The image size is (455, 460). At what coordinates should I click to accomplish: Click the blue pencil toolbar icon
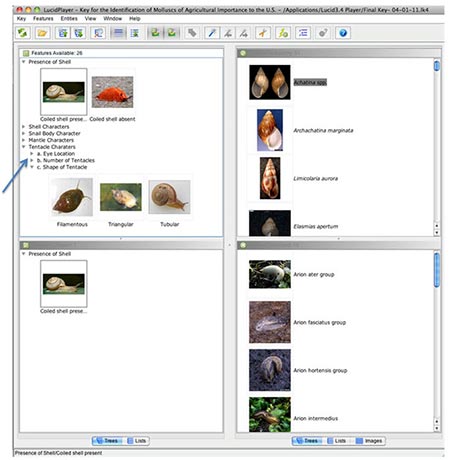click(x=212, y=33)
